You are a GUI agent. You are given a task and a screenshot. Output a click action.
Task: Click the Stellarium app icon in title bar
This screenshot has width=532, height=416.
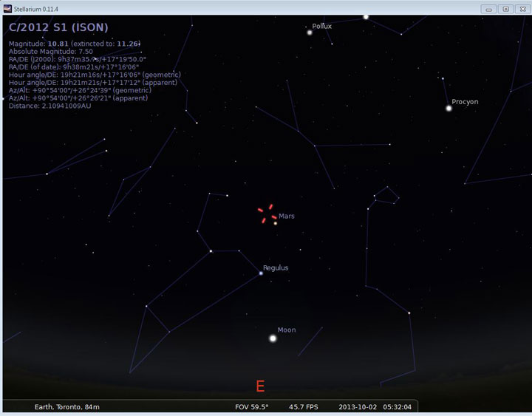[x=8, y=8]
